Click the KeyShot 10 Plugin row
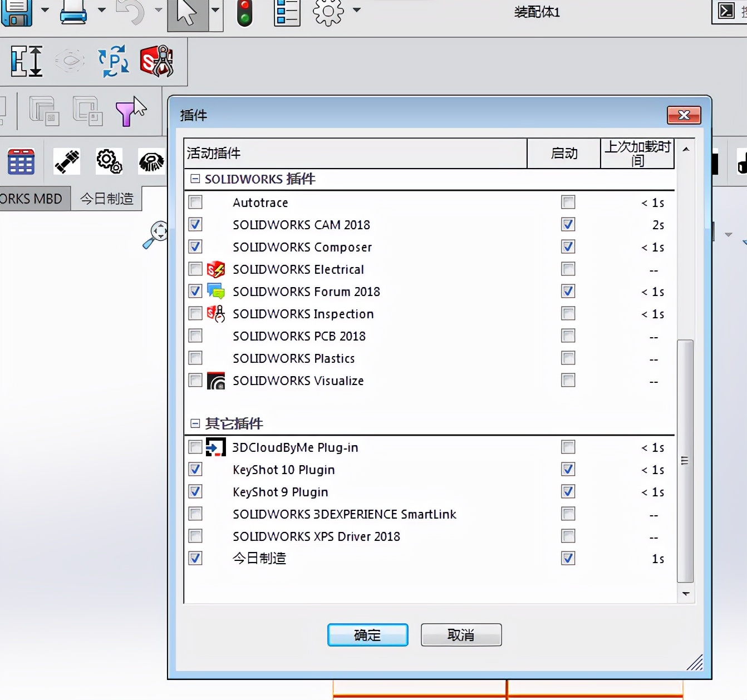Viewport: 747px width, 700px height. click(x=284, y=470)
